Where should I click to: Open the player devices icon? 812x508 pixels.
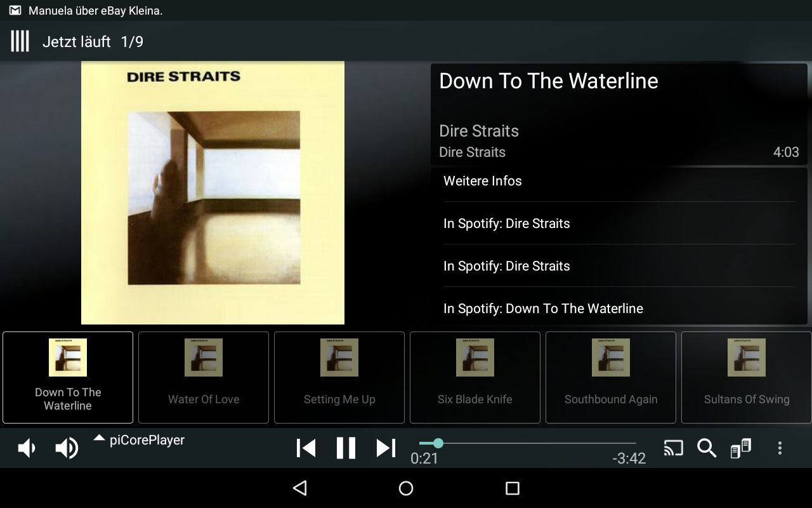[x=741, y=448]
